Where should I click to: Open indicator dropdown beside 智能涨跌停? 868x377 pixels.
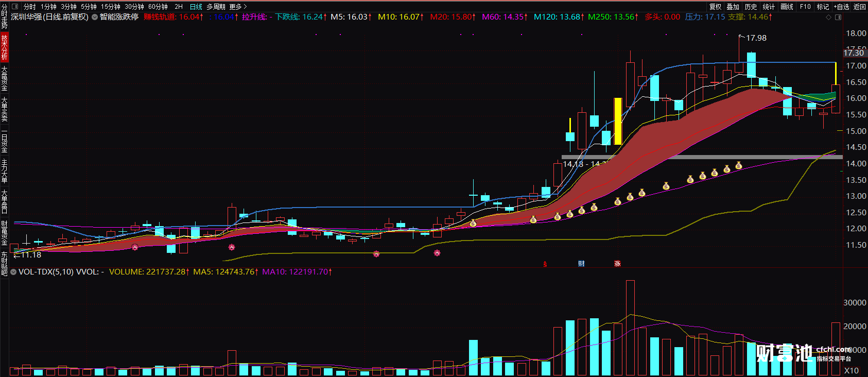pyautogui.click(x=95, y=17)
